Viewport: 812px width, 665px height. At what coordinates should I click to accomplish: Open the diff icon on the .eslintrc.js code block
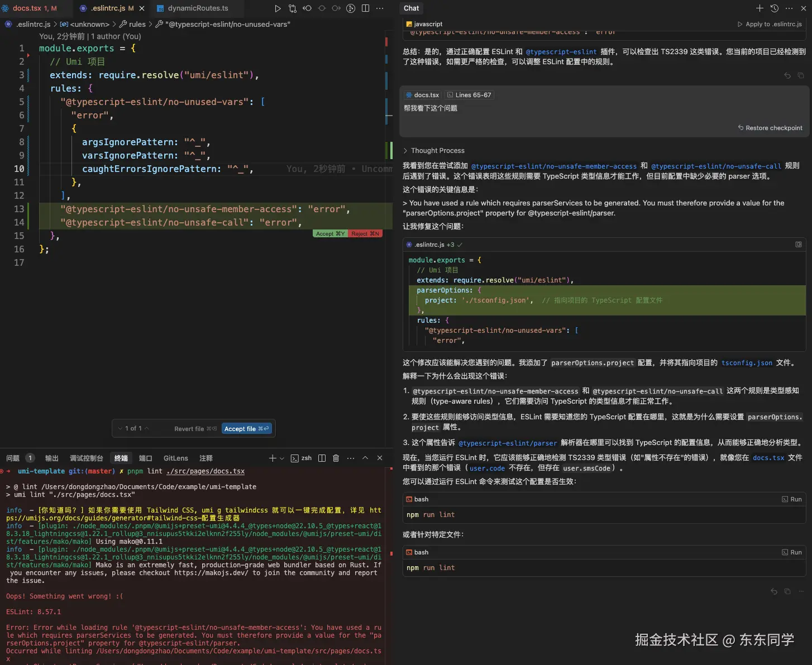pos(799,245)
